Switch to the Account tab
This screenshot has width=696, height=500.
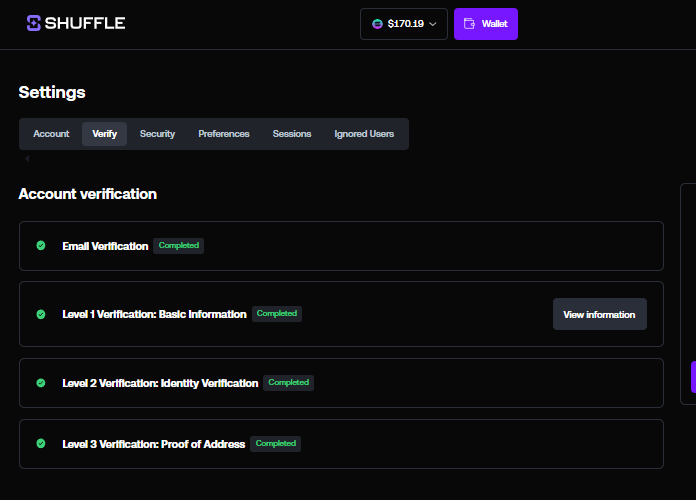(x=51, y=134)
